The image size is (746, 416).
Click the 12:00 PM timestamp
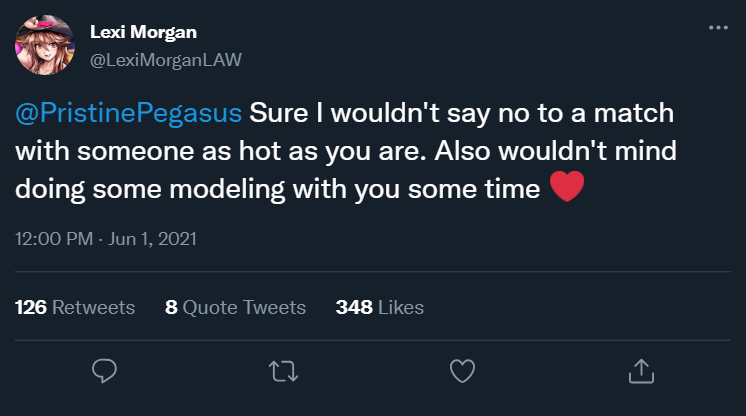(x=51, y=240)
